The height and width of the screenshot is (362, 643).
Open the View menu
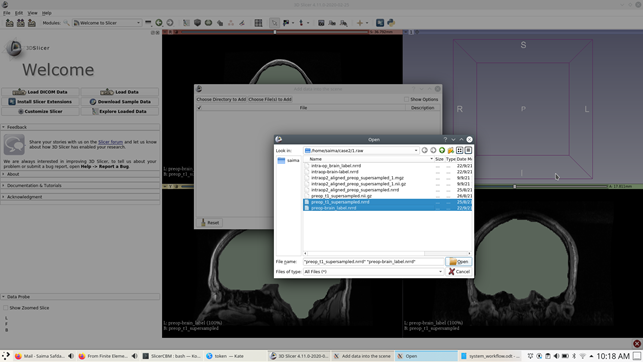pyautogui.click(x=32, y=13)
